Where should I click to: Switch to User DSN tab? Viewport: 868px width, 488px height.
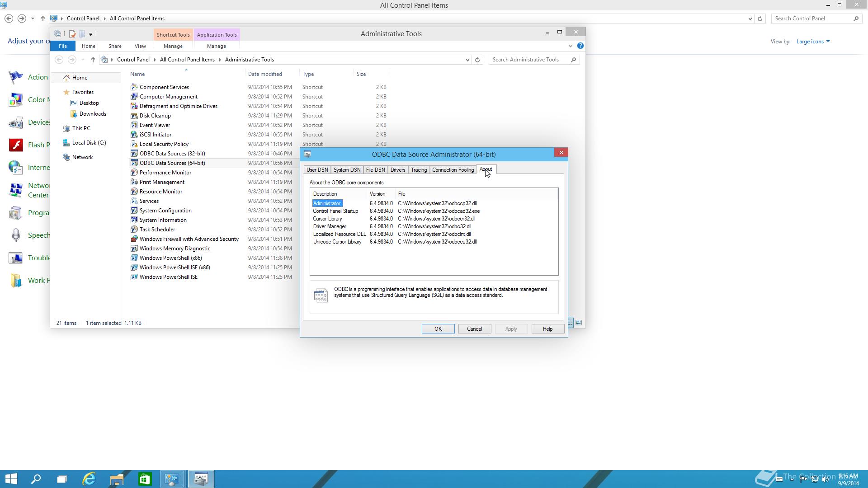pos(317,170)
